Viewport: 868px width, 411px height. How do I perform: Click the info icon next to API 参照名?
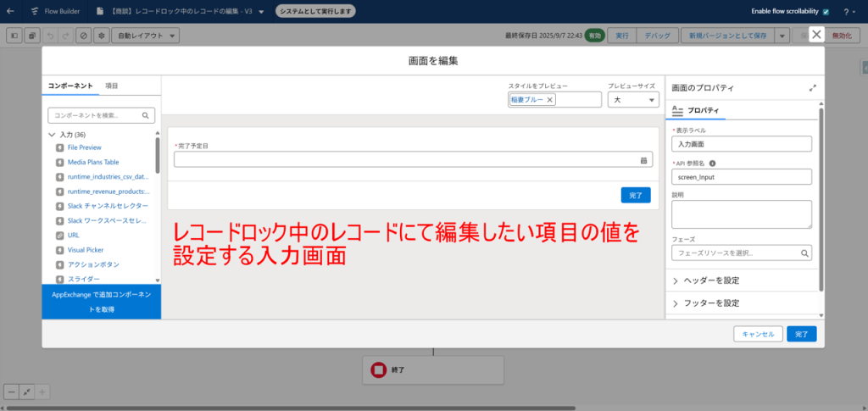coord(712,163)
